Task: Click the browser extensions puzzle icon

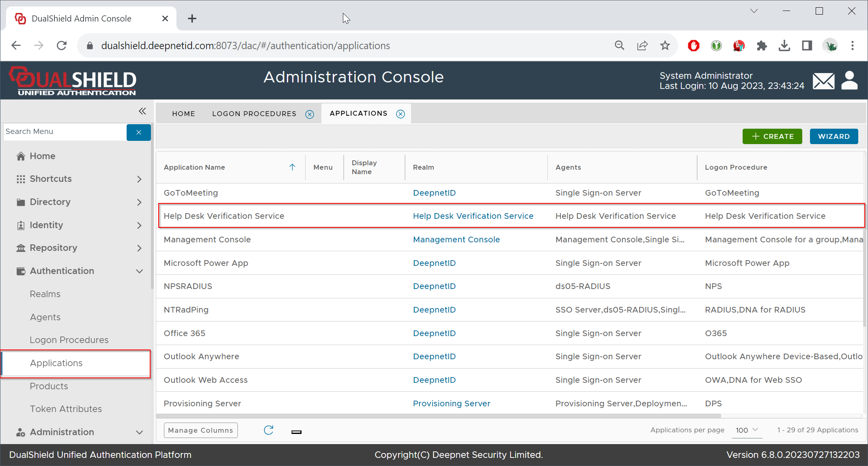Action: click(x=762, y=46)
